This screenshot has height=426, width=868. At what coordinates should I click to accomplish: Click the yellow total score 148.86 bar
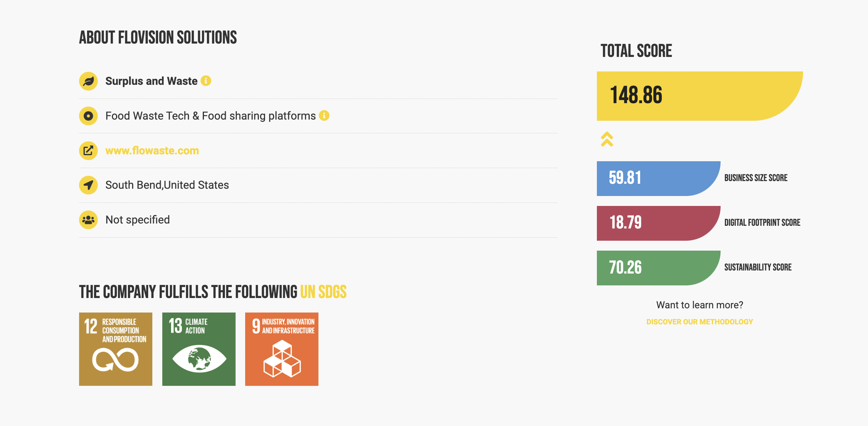pyautogui.click(x=700, y=96)
